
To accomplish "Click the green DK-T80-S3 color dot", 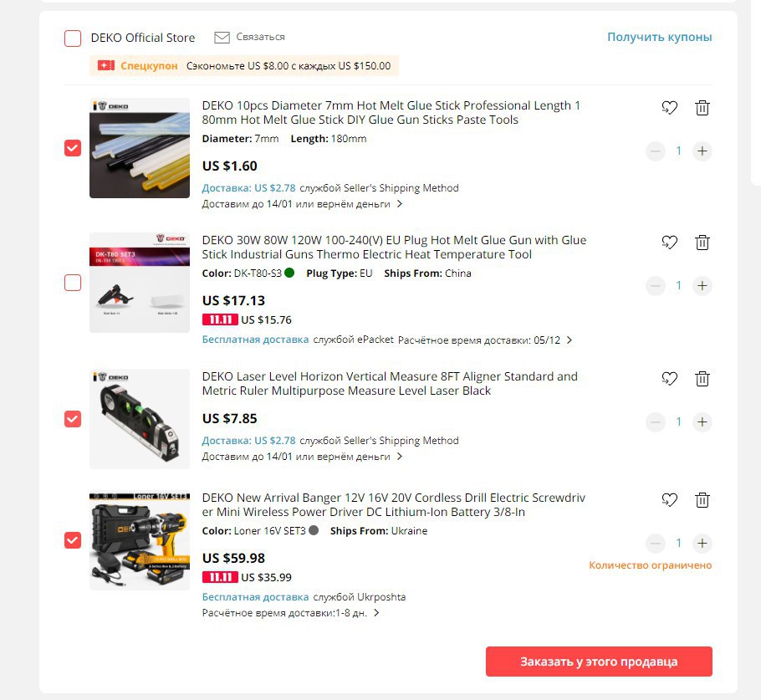I will (289, 273).
